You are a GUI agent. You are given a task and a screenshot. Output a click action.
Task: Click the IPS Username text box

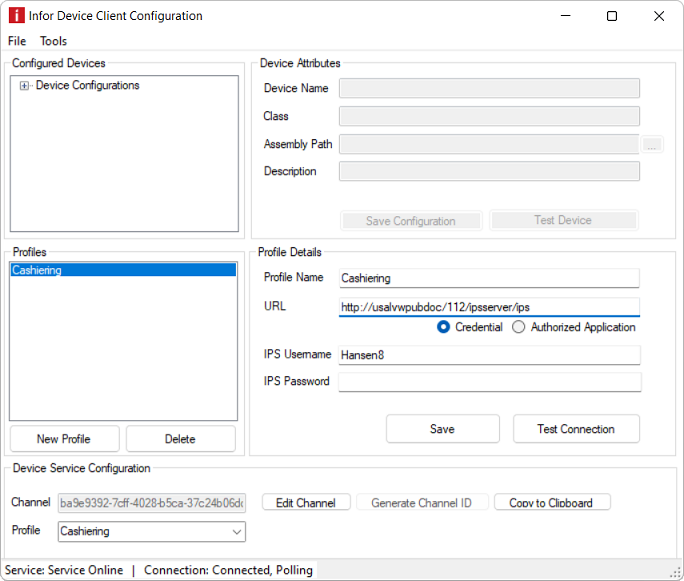(x=489, y=355)
